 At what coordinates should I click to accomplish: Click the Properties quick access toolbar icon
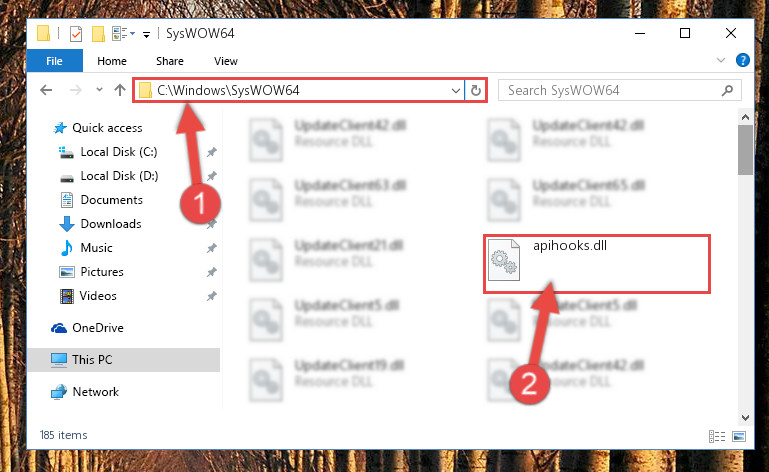click(76, 34)
